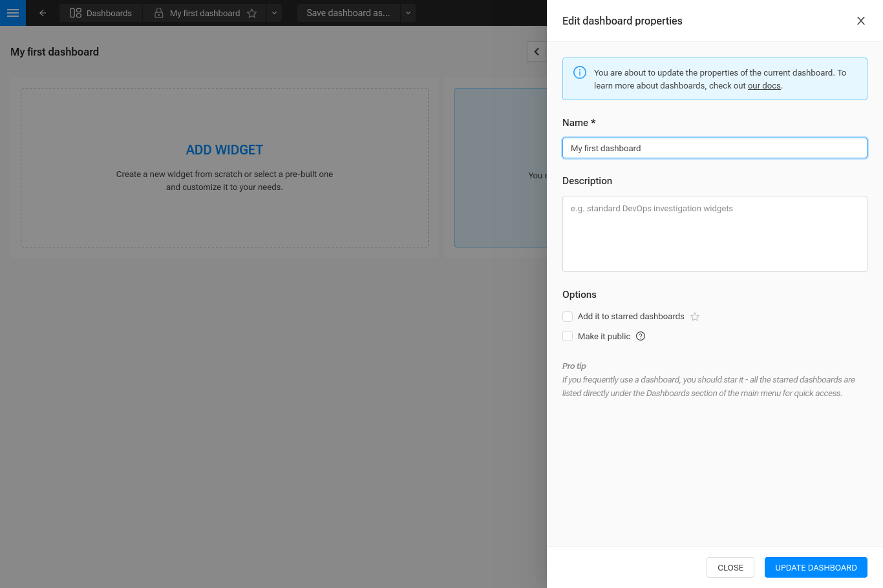883x588 pixels.
Task: Select the Dashboards menu entry
Action: point(109,12)
